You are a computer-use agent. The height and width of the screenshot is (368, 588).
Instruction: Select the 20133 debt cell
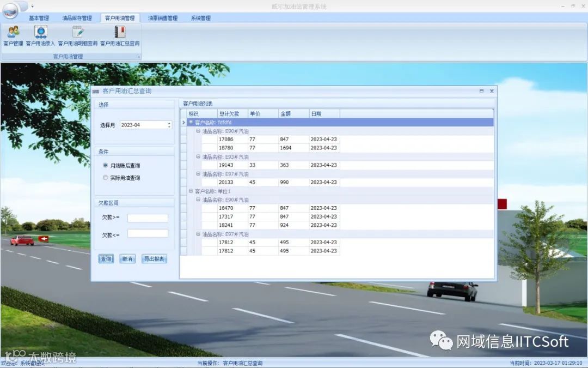pos(232,183)
